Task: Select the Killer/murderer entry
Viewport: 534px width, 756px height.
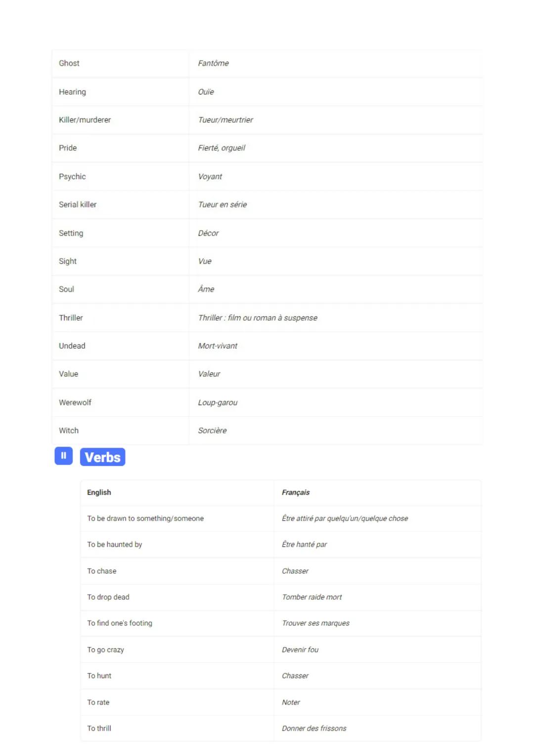Action: [85, 120]
